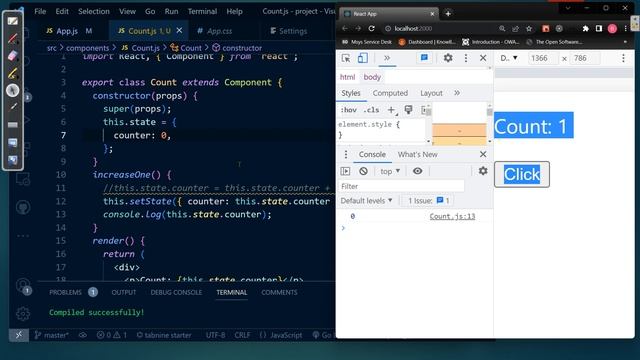Select the html breadcrumb in DevTools

point(347,77)
